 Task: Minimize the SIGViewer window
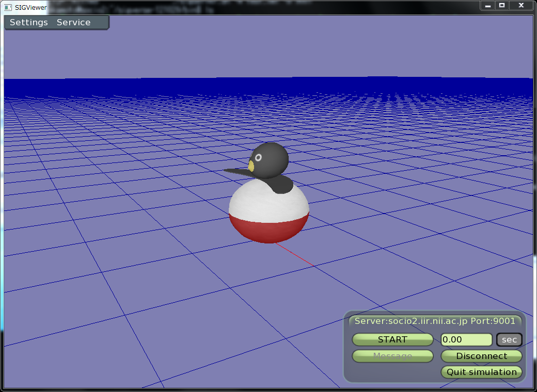click(x=488, y=5)
